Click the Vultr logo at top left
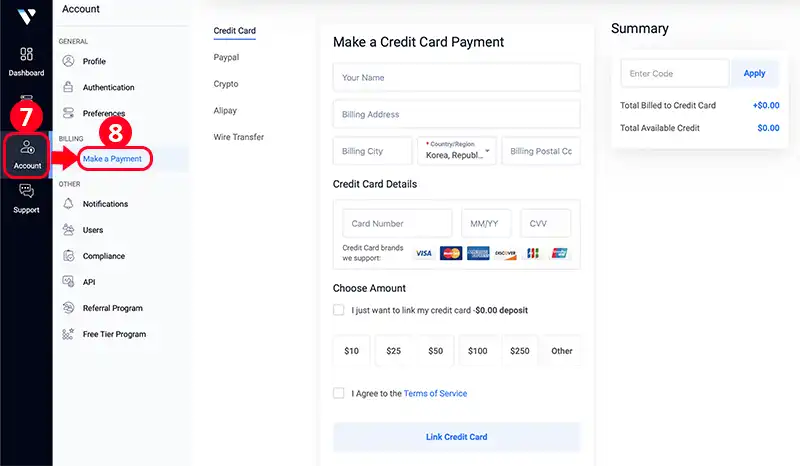The image size is (800, 466). pyautogui.click(x=26, y=16)
